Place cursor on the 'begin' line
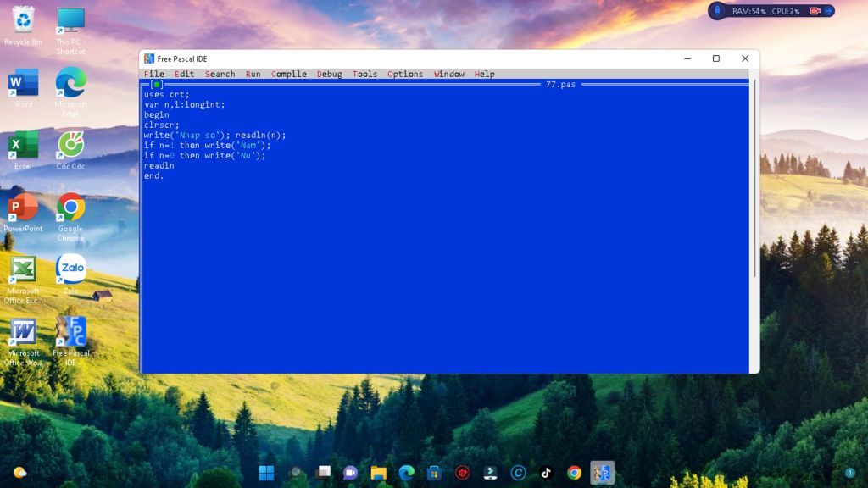Screen dimensions: 868x488 [157, 114]
